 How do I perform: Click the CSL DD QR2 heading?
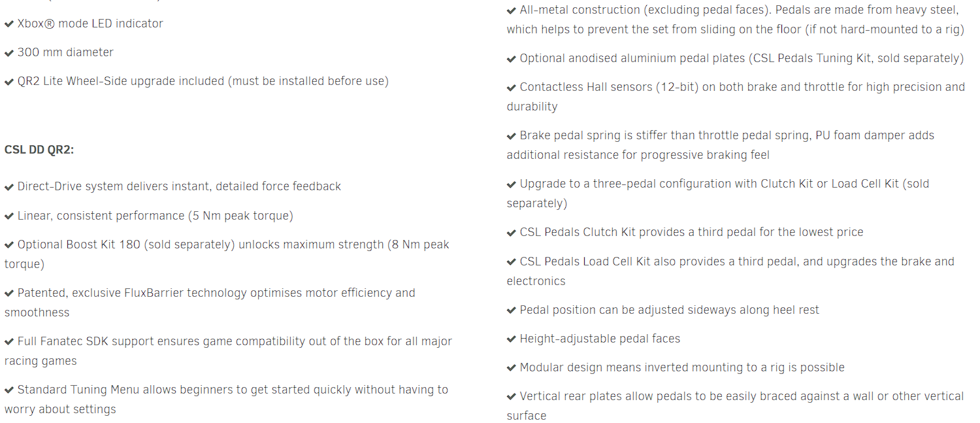tap(39, 150)
